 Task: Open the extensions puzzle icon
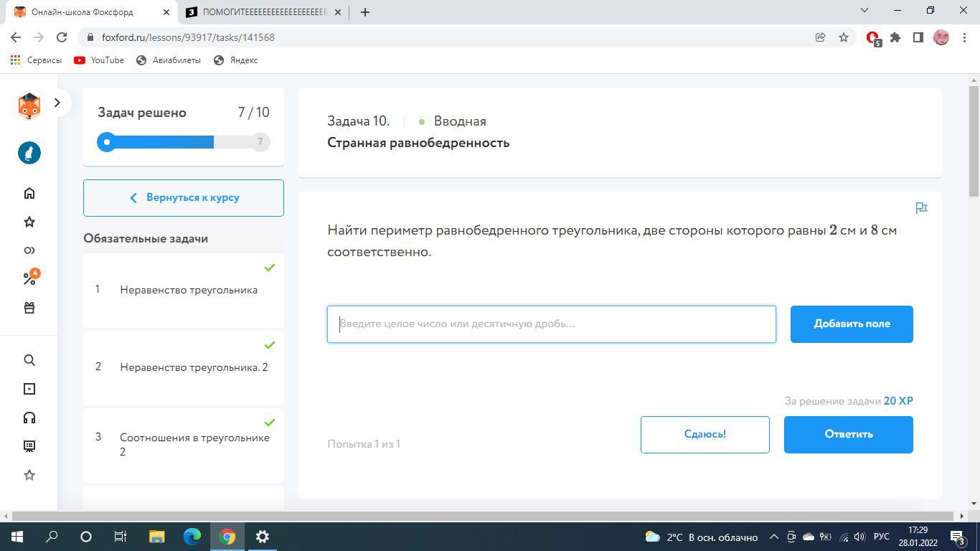pyautogui.click(x=895, y=37)
